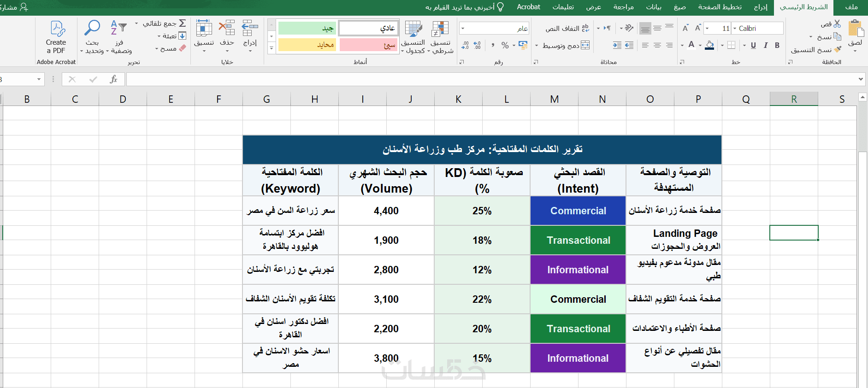
Task: Apply the Good (جيد) green cell style
Action: pyautogui.click(x=307, y=28)
